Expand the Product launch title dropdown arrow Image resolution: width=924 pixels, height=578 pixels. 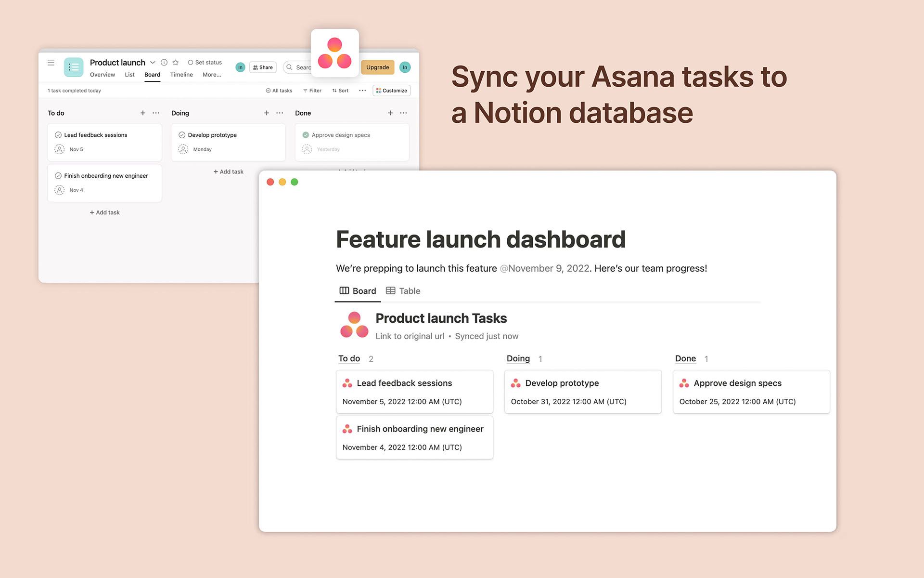tap(153, 63)
